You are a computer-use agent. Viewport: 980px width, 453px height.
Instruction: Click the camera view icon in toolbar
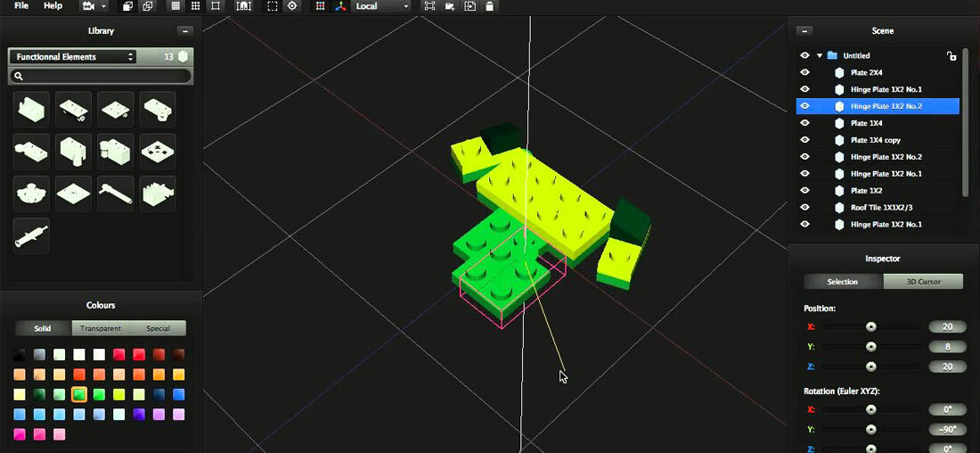(x=88, y=6)
